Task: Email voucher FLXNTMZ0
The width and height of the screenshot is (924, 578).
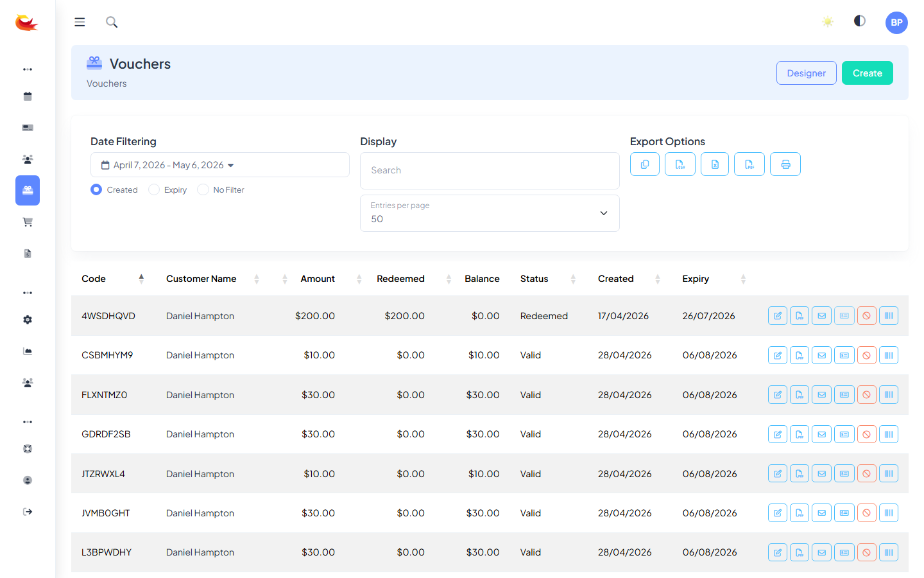Action: (822, 395)
